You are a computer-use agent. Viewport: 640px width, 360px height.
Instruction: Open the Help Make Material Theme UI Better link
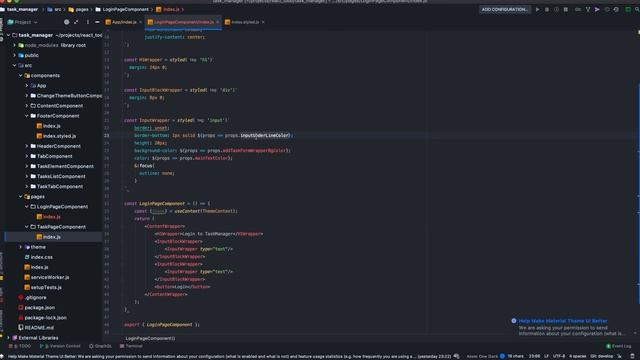[563, 321]
